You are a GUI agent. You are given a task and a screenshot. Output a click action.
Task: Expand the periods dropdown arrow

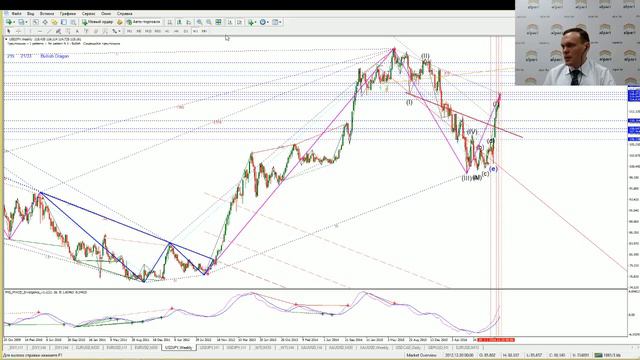coord(268,22)
